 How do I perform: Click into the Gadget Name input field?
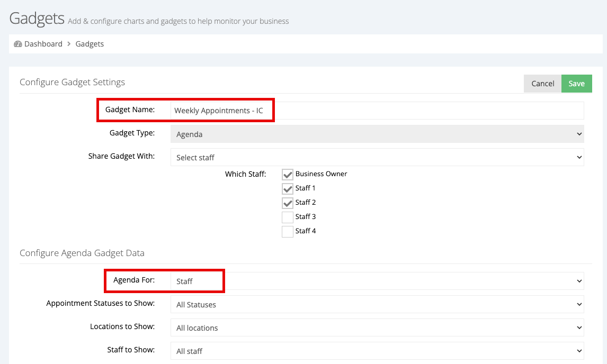[377, 111]
